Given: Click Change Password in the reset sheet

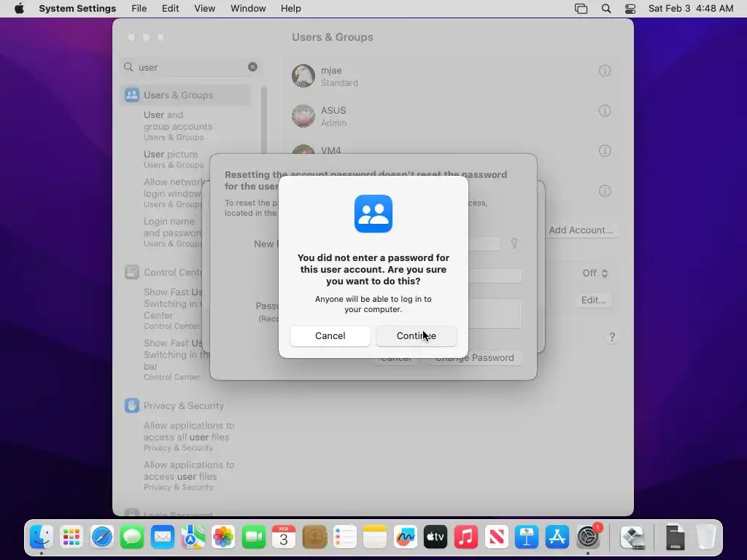Looking at the screenshot, I should click(474, 358).
